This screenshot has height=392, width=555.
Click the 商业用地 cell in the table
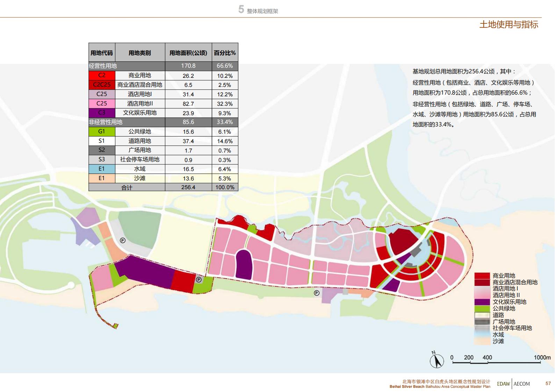coord(140,75)
